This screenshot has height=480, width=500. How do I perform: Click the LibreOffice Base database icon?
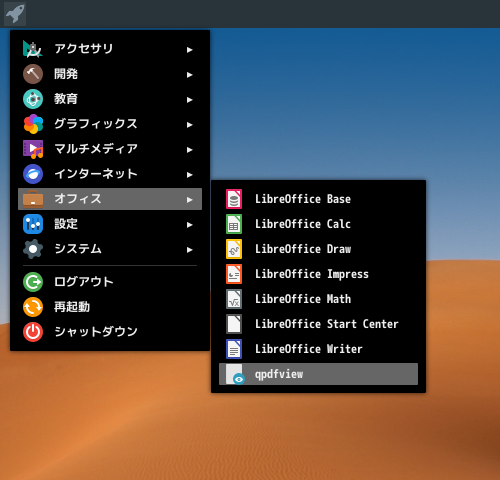(234, 199)
